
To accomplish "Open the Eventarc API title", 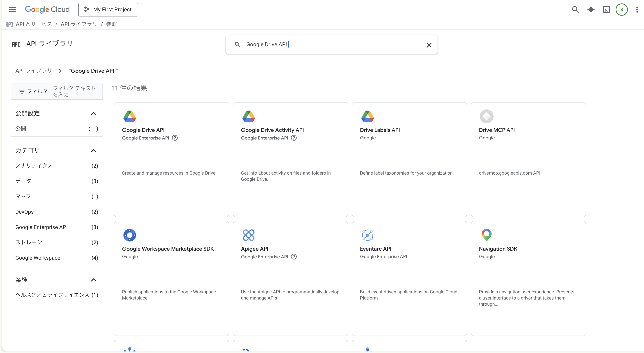I will tap(376, 249).
